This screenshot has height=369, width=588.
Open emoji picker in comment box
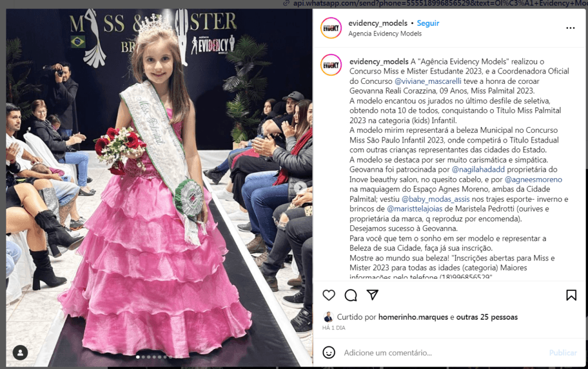pyautogui.click(x=329, y=352)
